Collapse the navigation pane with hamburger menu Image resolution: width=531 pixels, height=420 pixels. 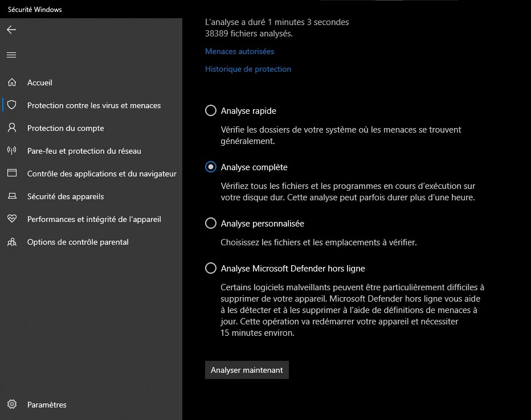tap(11, 55)
